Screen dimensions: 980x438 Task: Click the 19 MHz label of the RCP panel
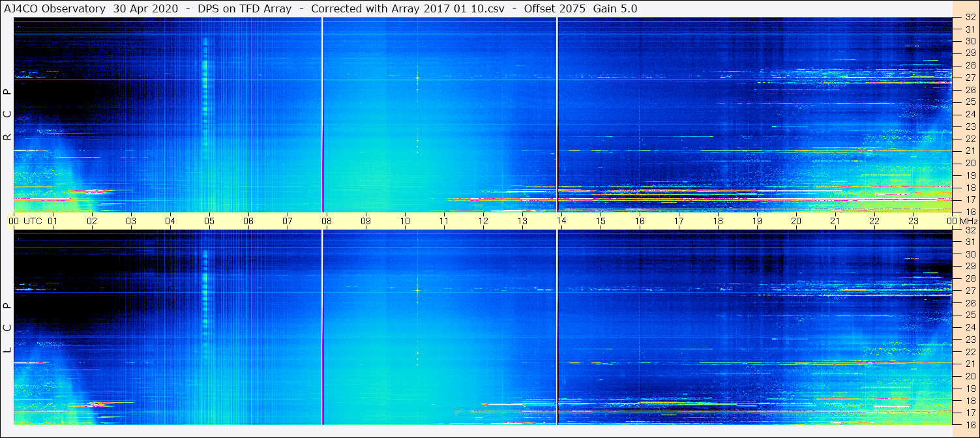pyautogui.click(x=970, y=175)
